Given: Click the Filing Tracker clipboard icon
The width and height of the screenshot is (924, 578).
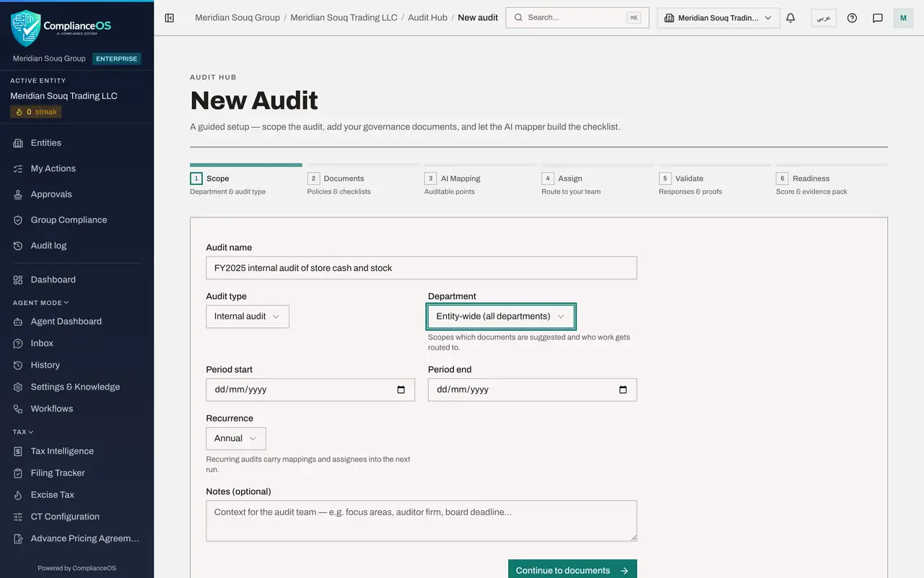Looking at the screenshot, I should [18, 473].
